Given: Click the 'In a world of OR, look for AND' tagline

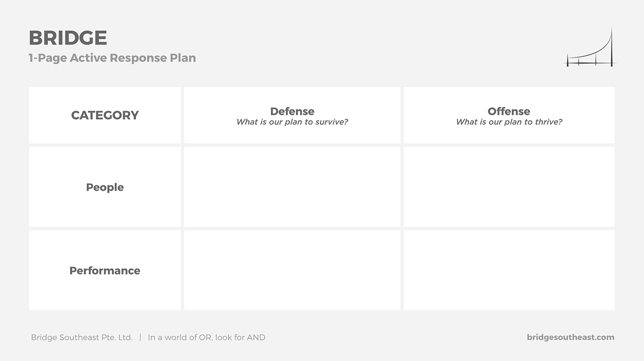Looking at the screenshot, I should tap(207, 337).
